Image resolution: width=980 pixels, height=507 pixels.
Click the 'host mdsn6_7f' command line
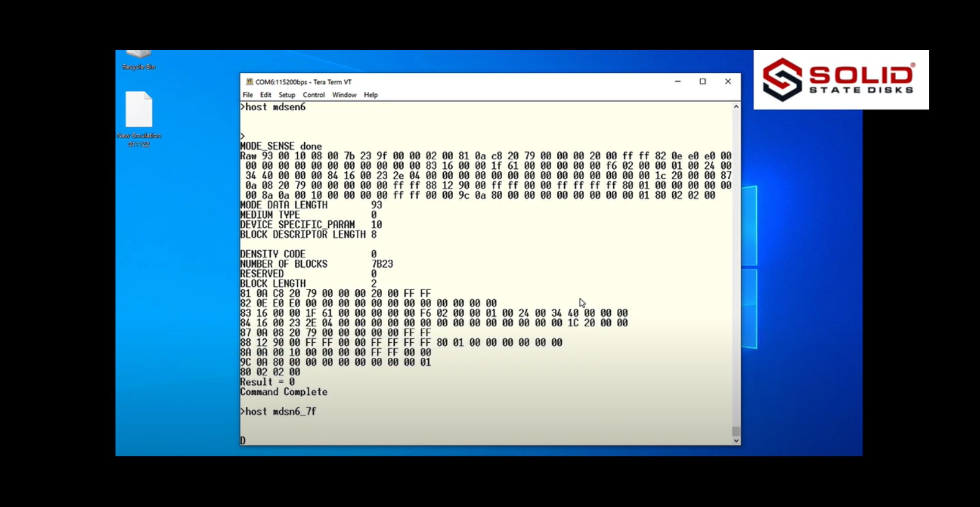278,412
